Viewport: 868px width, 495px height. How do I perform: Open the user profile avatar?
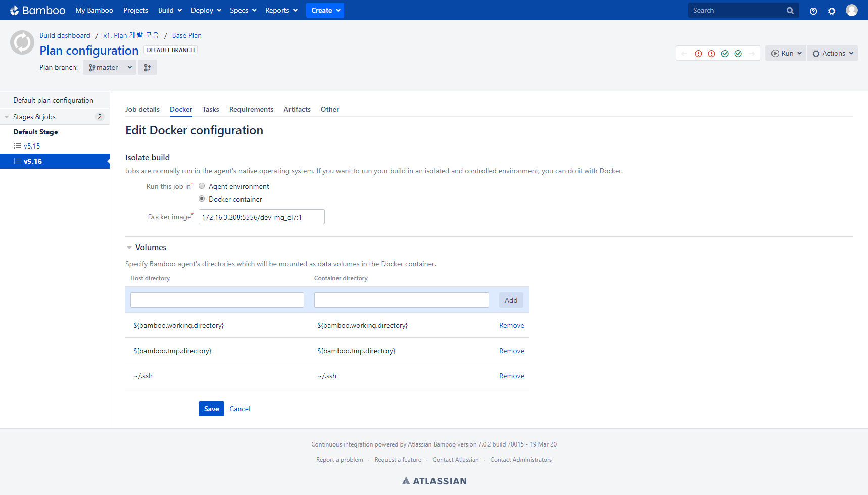click(852, 10)
